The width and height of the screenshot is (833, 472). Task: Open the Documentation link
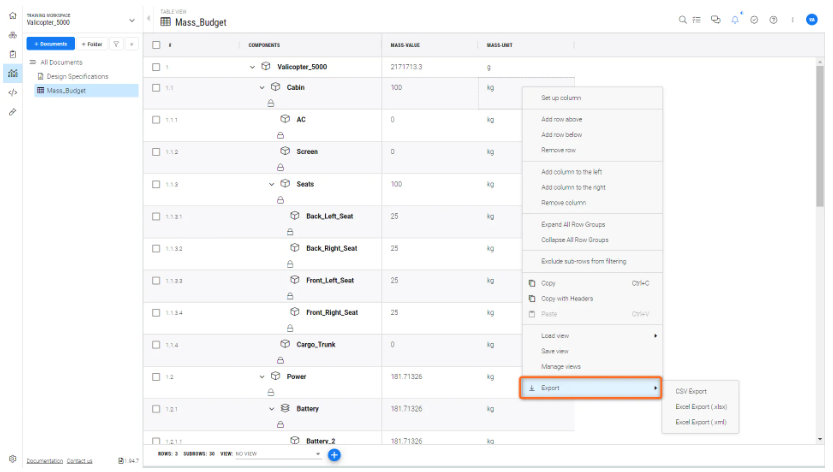44,461
